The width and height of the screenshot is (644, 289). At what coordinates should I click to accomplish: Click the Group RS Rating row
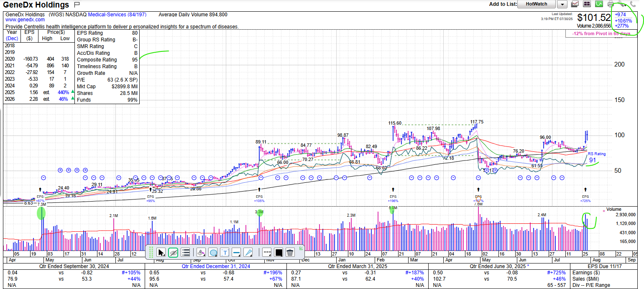(x=107, y=40)
